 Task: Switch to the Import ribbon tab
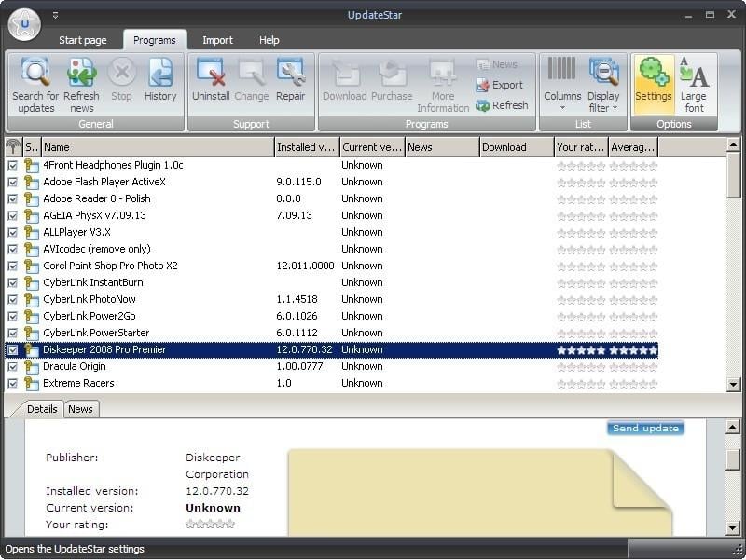point(217,40)
